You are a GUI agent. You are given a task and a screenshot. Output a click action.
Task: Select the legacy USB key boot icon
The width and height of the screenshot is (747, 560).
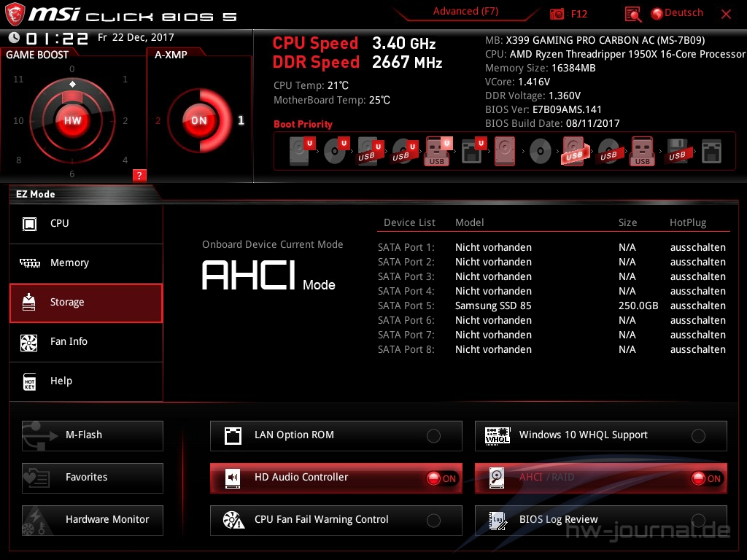[643, 151]
